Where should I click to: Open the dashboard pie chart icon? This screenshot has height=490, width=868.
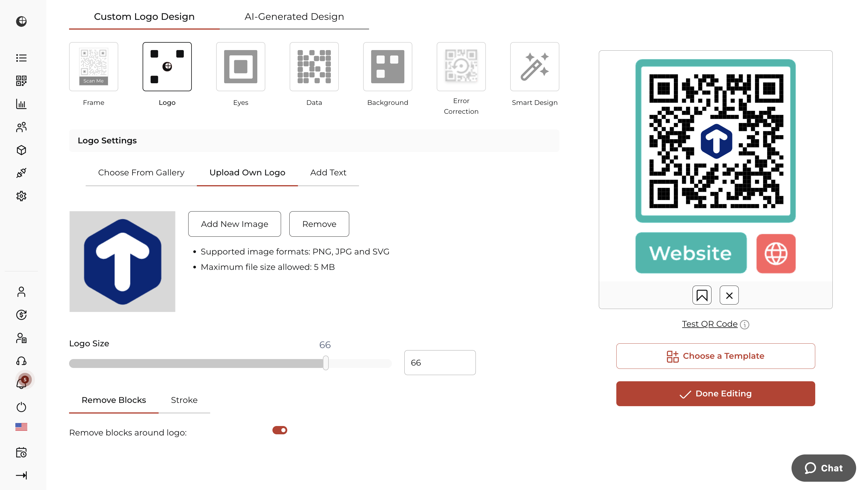pos(21,21)
